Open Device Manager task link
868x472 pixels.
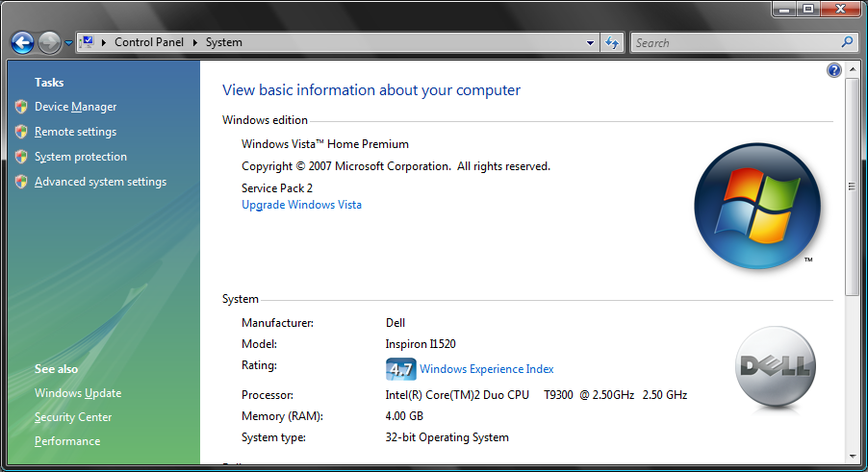[x=75, y=107]
